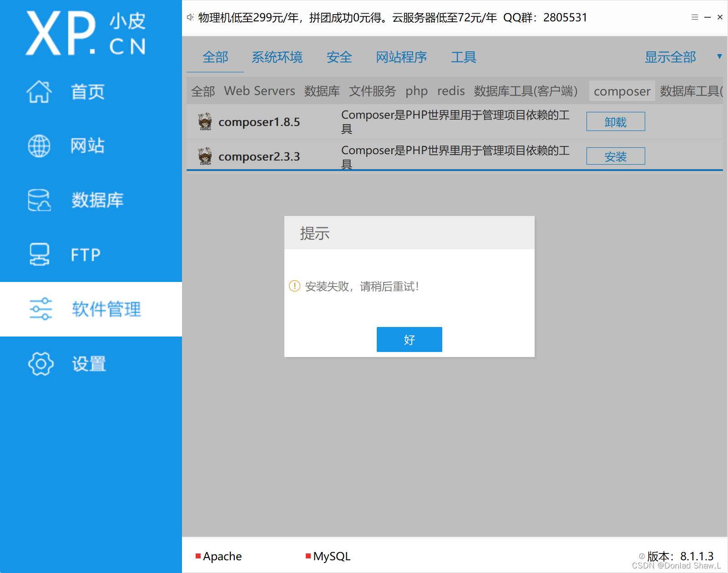Open 设置 settings page
This screenshot has height=573, width=728.
click(x=89, y=364)
